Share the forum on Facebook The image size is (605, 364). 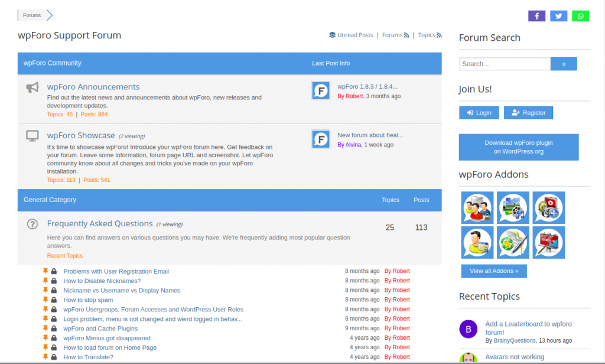coord(536,16)
